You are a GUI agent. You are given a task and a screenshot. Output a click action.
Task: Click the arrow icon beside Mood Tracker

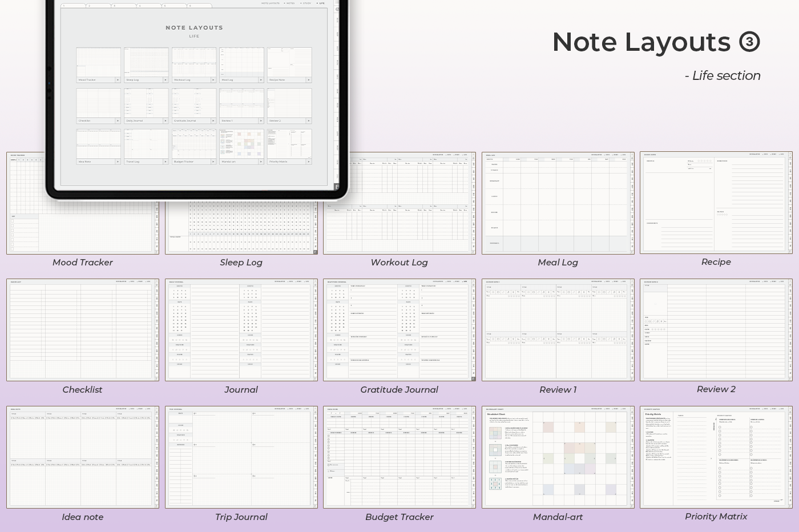point(118,80)
